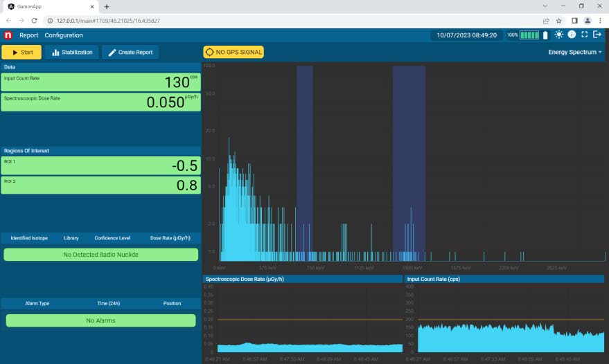Select the Input Count Rate value panel

[101, 82]
